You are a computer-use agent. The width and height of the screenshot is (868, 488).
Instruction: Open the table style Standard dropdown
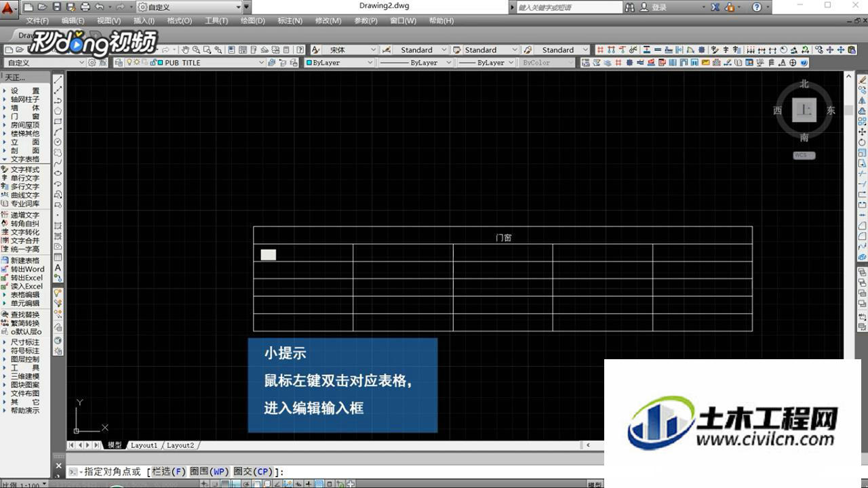tap(490, 49)
